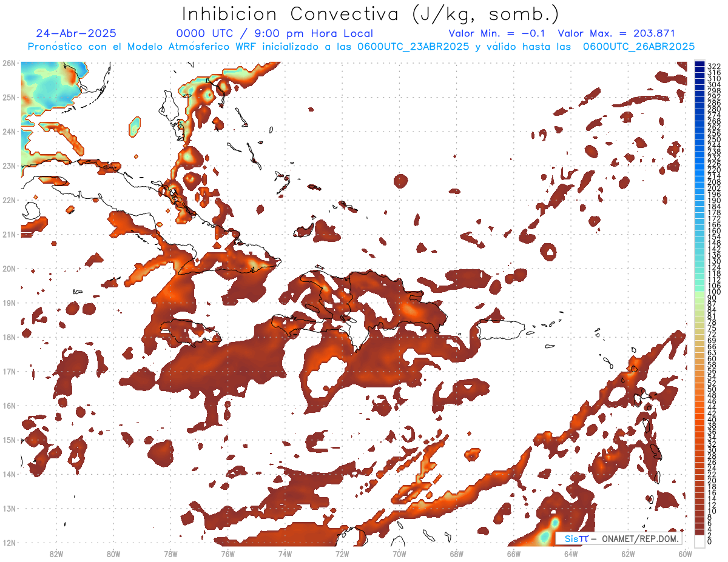Click the 15N latitude label
Viewport: 728px width, 562px height.
click(8, 440)
